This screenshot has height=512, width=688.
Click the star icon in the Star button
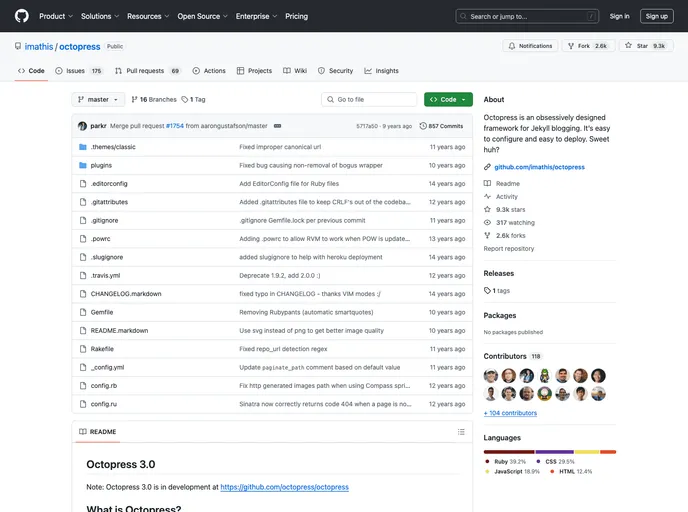[628, 46]
